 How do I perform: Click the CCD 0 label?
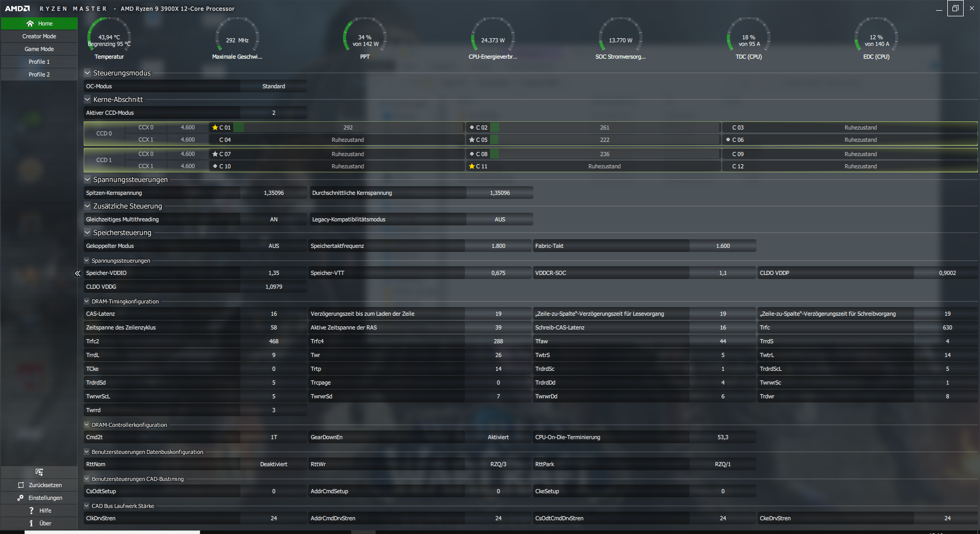tap(104, 134)
